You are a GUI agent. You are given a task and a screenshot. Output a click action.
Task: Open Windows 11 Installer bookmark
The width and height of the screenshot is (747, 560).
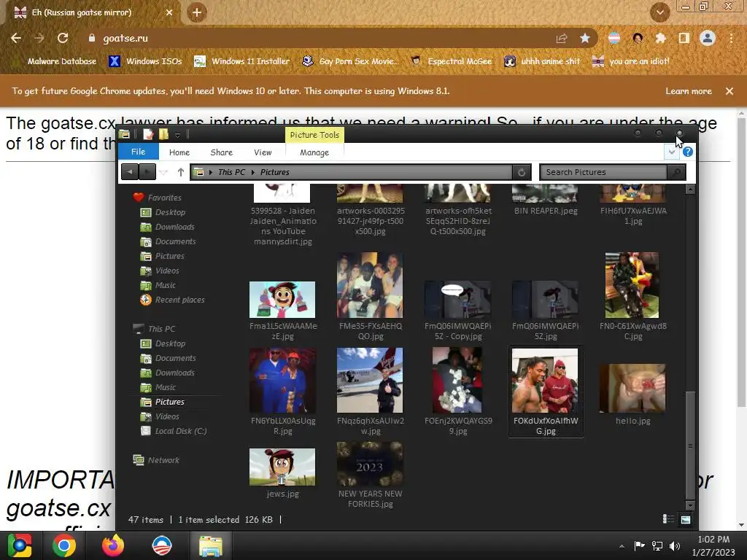tap(242, 61)
